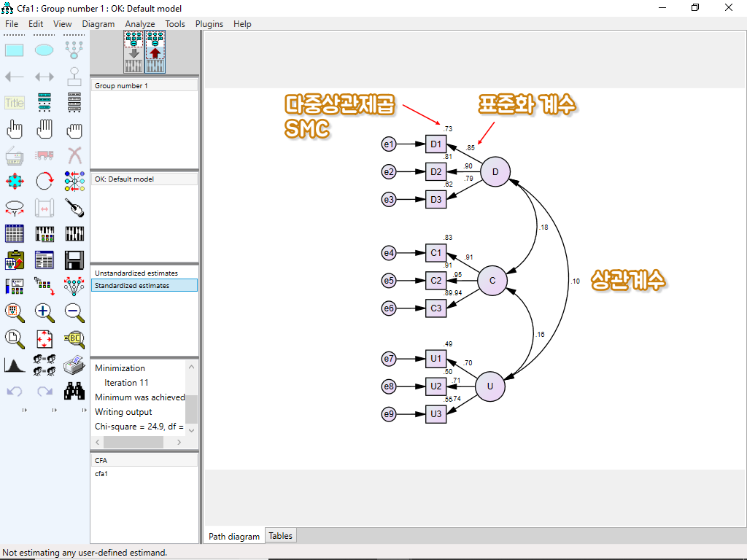Screen dimensions: 747x560
Task: Click the Rotate indicators of latent variable tool
Action: 44,182
